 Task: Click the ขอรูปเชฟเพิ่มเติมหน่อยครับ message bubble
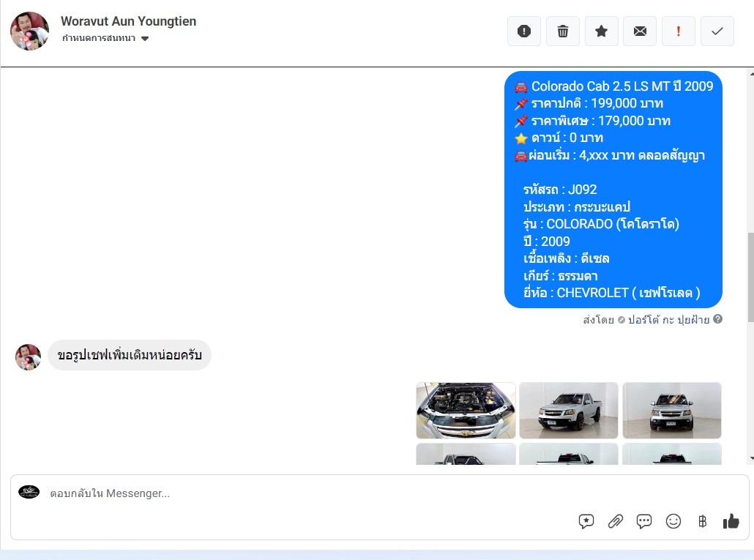[130, 355]
